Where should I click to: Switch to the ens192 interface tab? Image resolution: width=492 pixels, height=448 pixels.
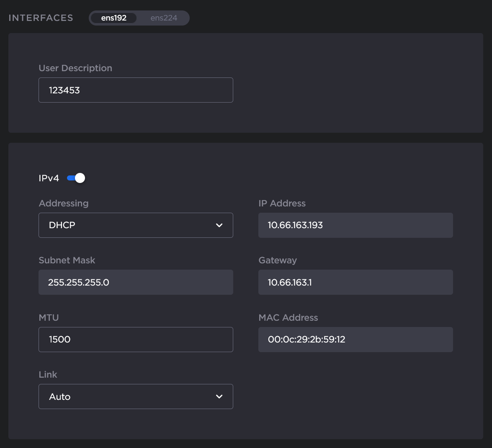point(113,18)
